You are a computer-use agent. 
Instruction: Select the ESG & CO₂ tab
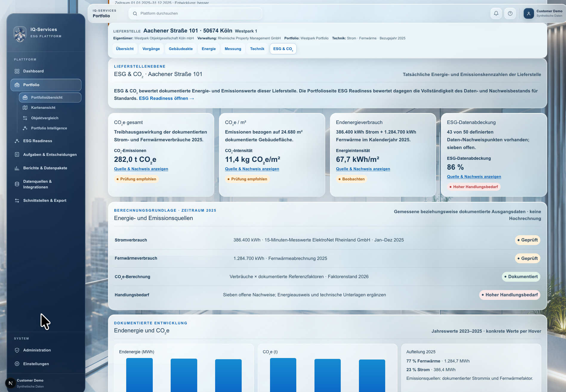click(x=283, y=49)
